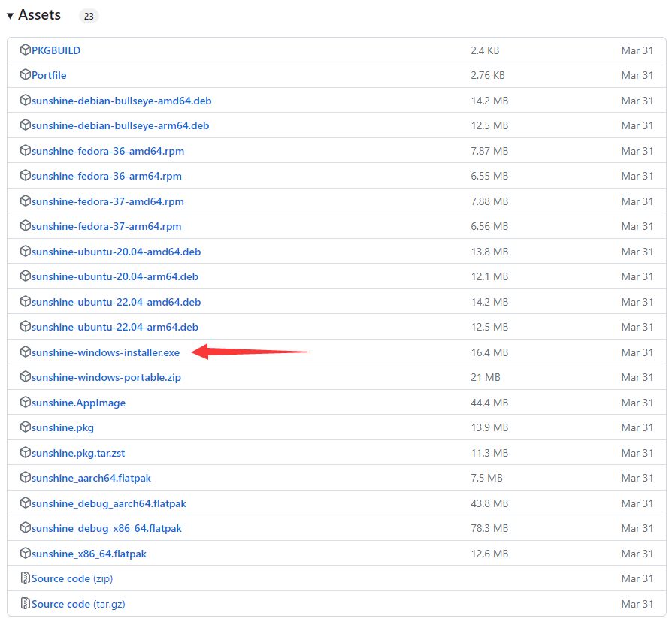Click package icon beside sunshine-windows-installer.exe
Viewport: 672px width, 625px height.
26,352
